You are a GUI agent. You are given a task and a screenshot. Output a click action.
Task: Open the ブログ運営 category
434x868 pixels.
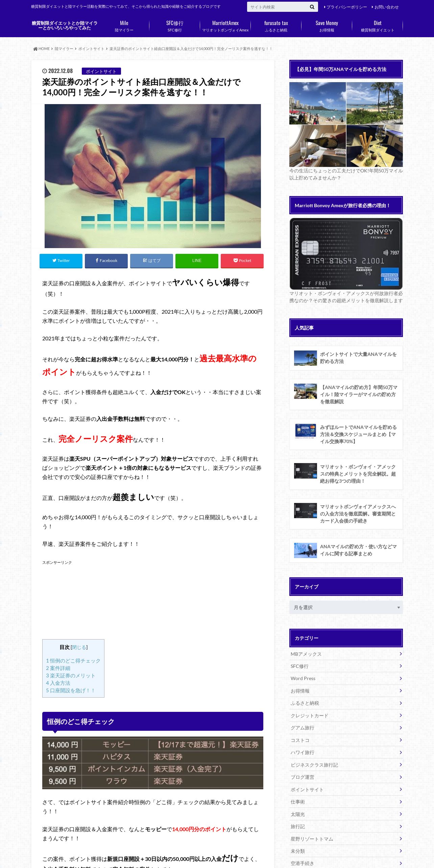pyautogui.click(x=346, y=777)
